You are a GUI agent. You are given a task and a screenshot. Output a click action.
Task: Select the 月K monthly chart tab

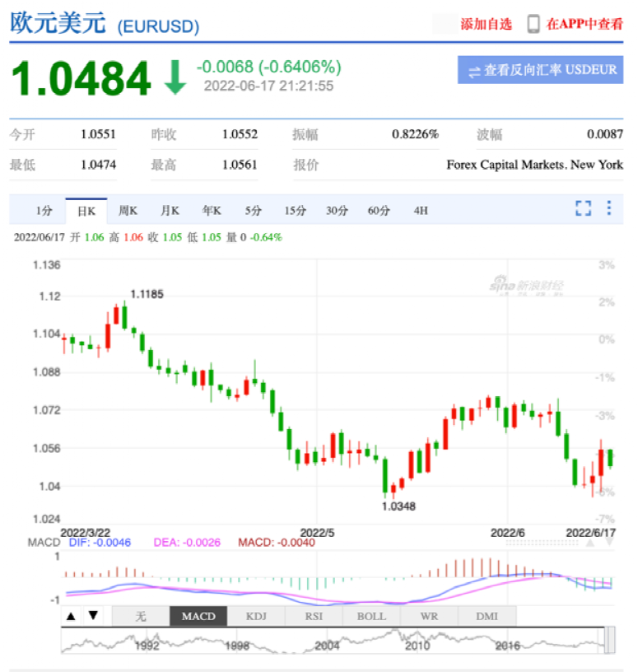pyautogui.click(x=170, y=211)
